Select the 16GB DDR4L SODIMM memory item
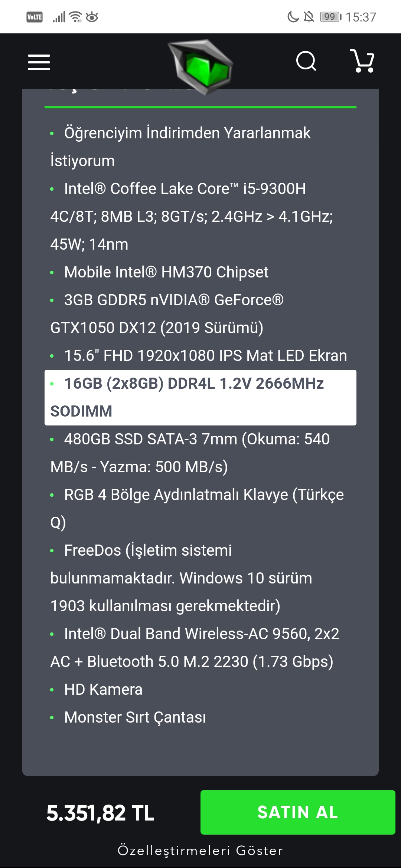This screenshot has width=401, height=868. coord(200,398)
